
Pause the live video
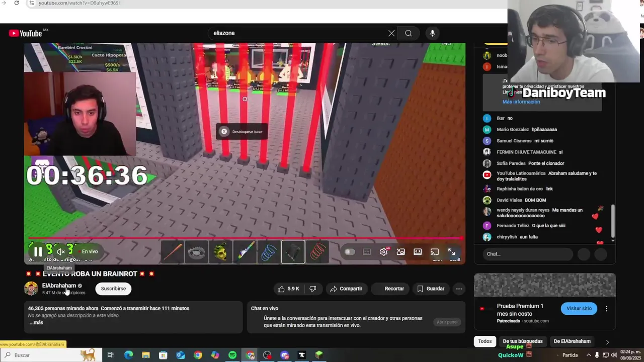(x=38, y=252)
